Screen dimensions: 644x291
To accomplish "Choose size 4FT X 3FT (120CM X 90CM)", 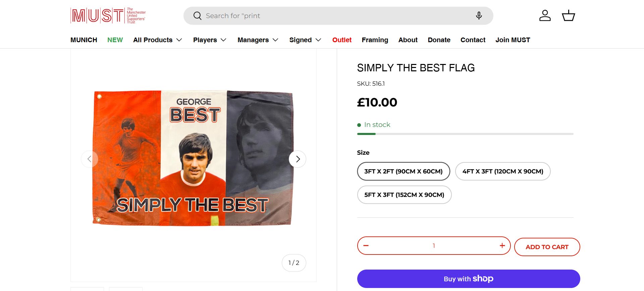I will [x=502, y=171].
